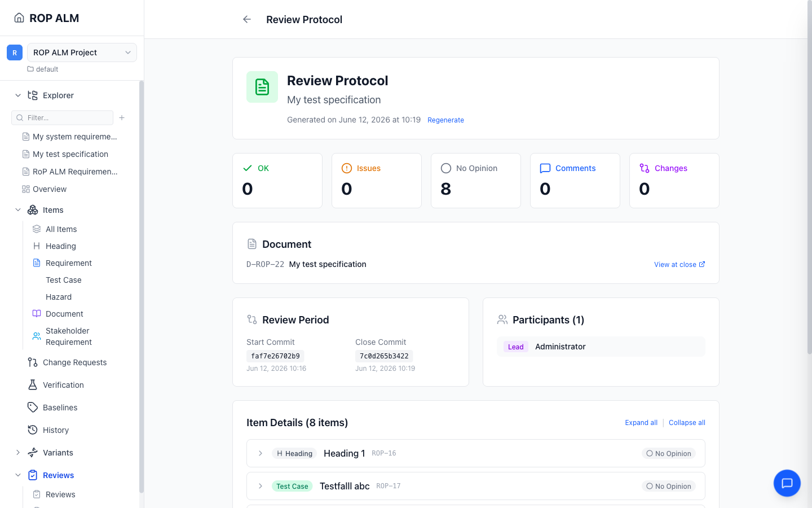Expand the Variants section

tap(18, 453)
